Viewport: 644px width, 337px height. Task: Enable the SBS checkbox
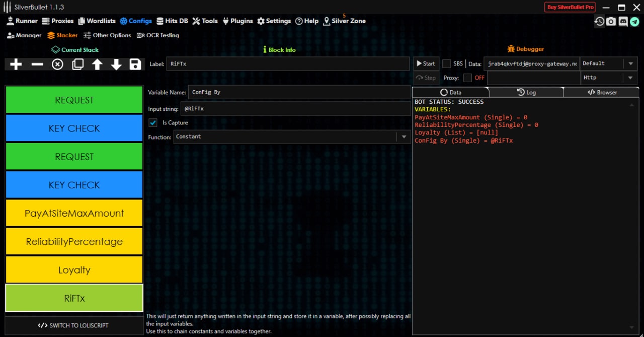pos(446,63)
